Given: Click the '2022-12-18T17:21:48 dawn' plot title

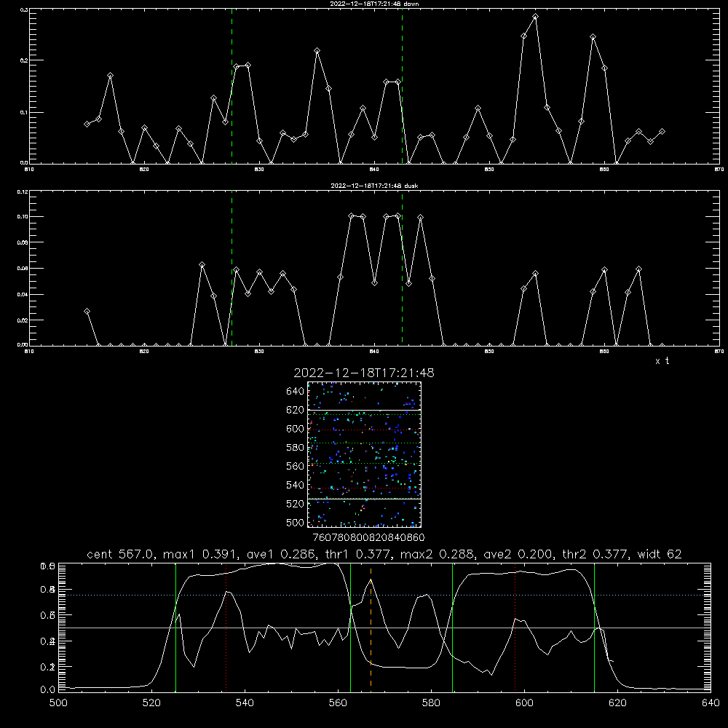Looking at the screenshot, I should [374, 4].
